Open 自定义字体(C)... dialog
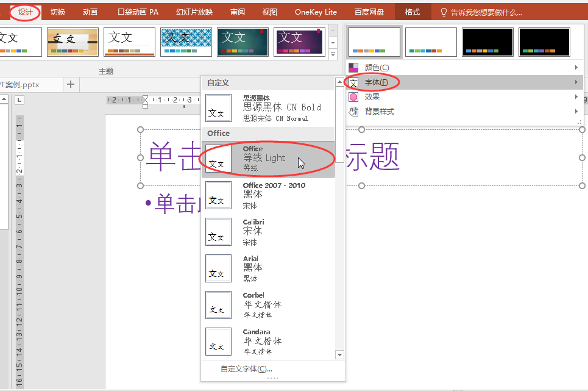Image resolution: width=588 pixels, height=391 pixels. pos(246,369)
